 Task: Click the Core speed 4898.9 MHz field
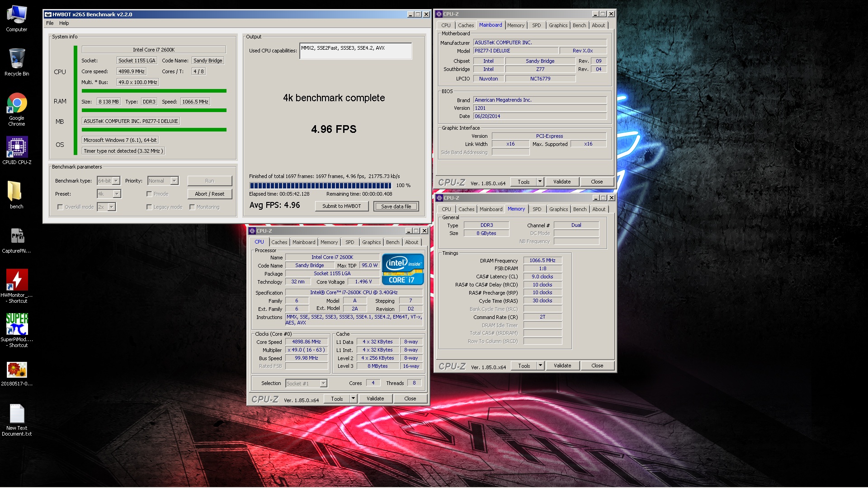131,71
